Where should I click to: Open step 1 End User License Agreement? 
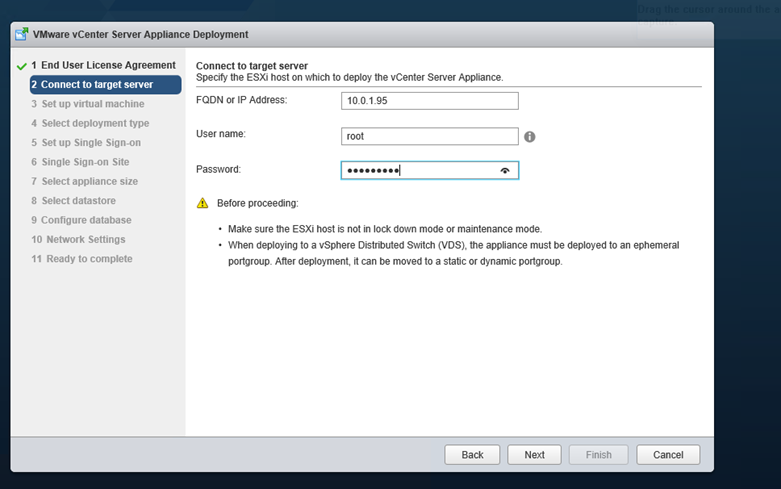pos(104,65)
